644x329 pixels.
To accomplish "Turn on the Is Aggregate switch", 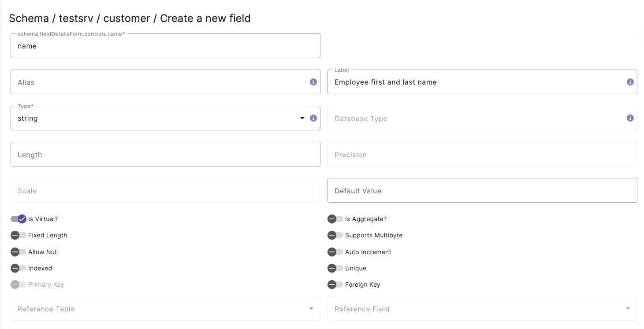I will click(335, 219).
